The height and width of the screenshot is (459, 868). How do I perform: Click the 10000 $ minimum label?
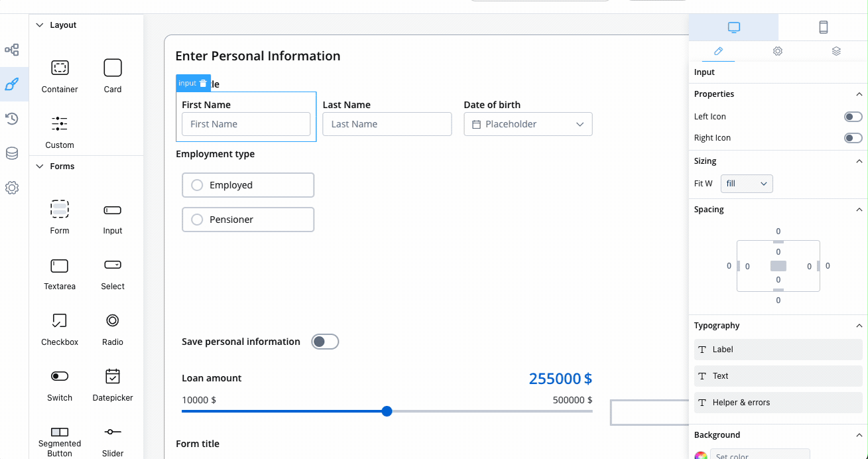pos(199,400)
